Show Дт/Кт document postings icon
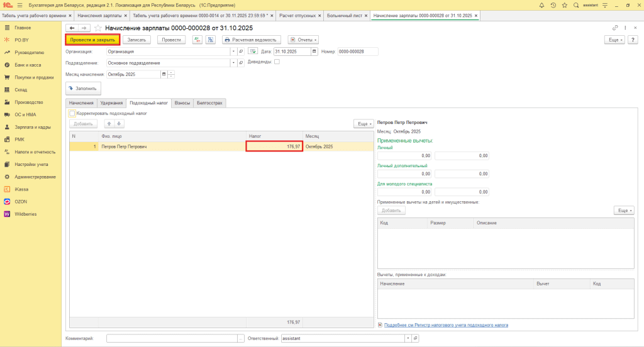644x347 pixels. pyautogui.click(x=197, y=40)
